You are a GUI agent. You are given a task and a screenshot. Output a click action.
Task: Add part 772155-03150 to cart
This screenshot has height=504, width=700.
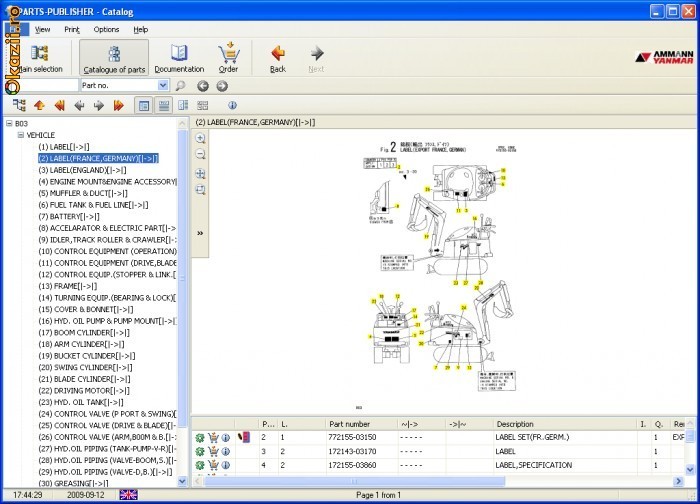click(x=213, y=437)
